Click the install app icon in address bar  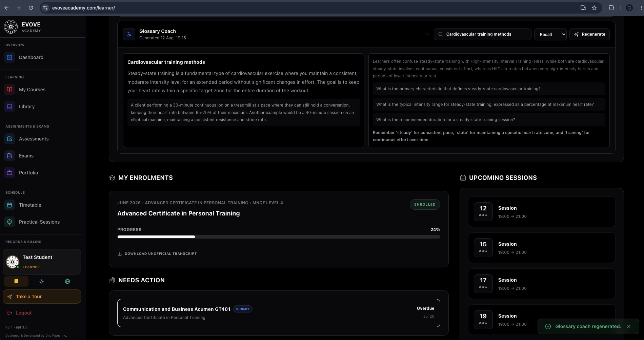point(583,8)
